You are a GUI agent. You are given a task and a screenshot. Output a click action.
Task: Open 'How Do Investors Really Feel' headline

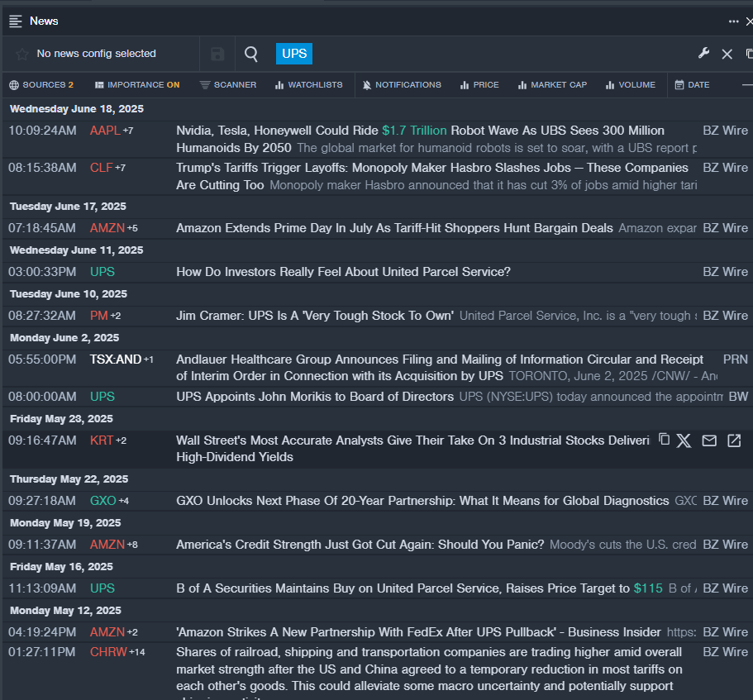(343, 272)
